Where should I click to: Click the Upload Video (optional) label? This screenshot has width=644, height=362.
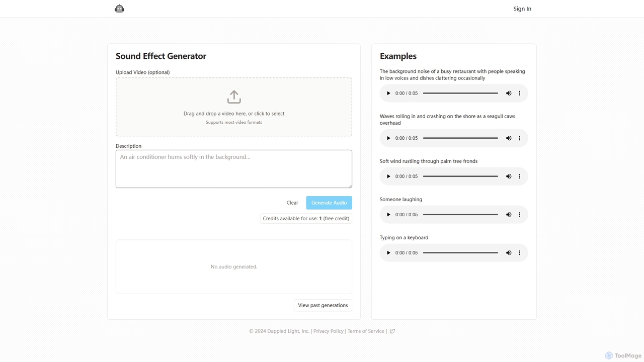tap(143, 72)
